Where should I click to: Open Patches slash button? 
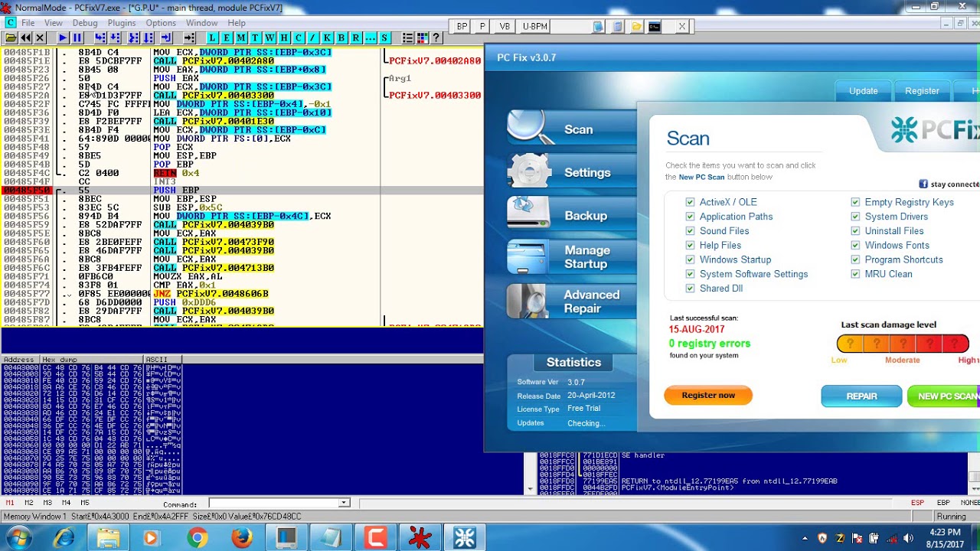pyautogui.click(x=313, y=37)
